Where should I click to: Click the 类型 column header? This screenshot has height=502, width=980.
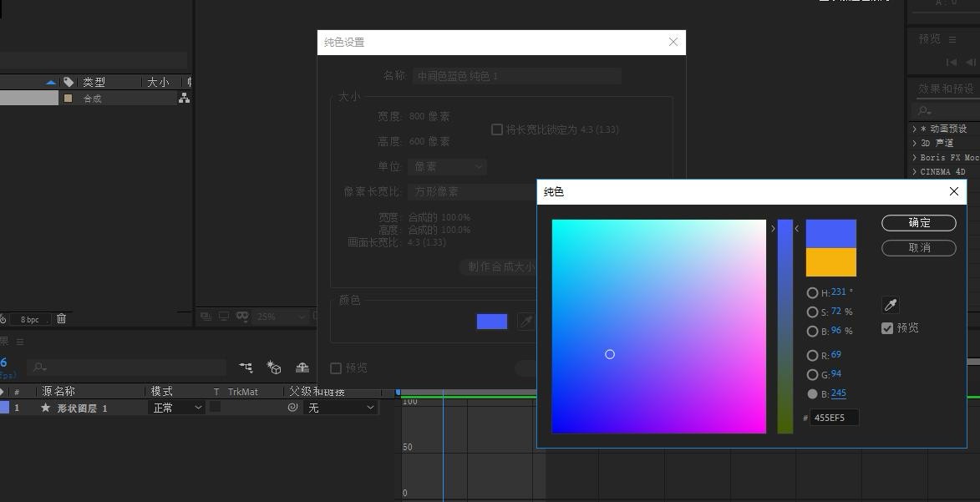[94, 82]
